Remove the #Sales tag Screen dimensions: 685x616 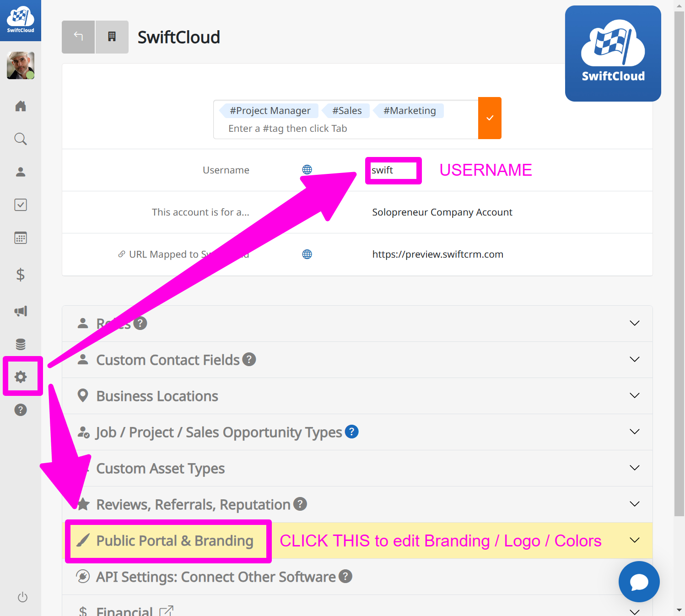pos(346,110)
